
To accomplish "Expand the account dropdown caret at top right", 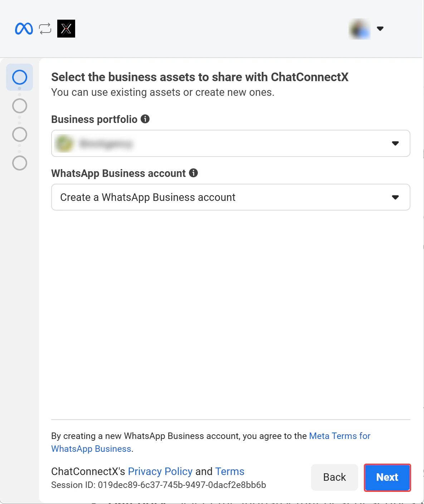I will (380, 29).
